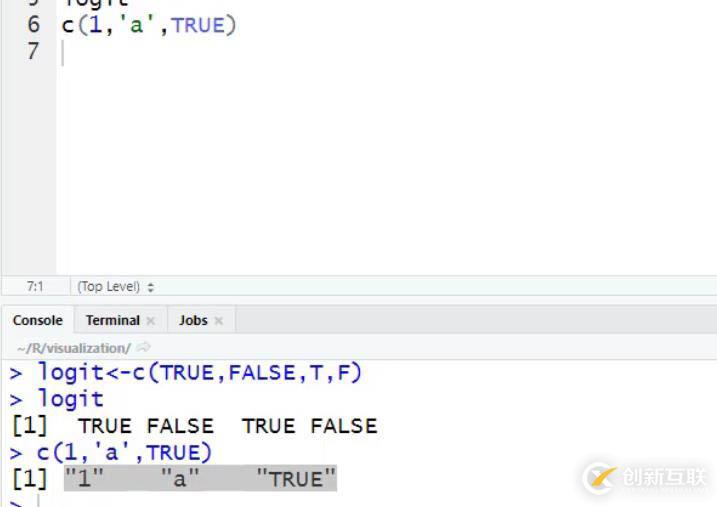Close the Jobs tab

click(x=219, y=321)
